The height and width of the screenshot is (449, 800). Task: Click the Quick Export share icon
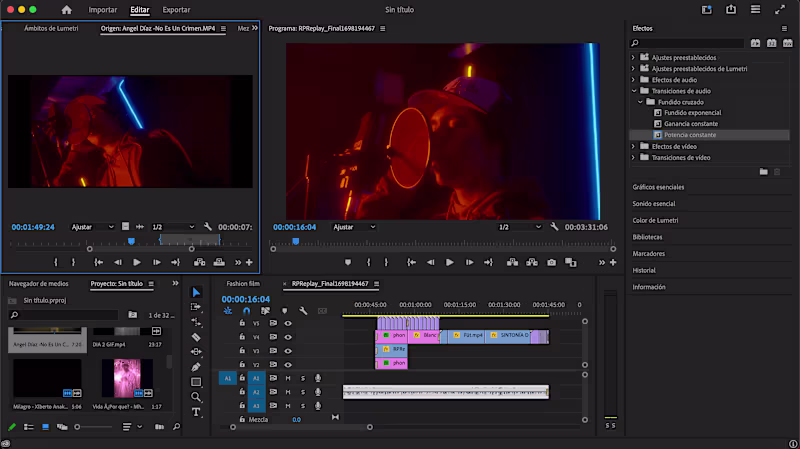730,10
